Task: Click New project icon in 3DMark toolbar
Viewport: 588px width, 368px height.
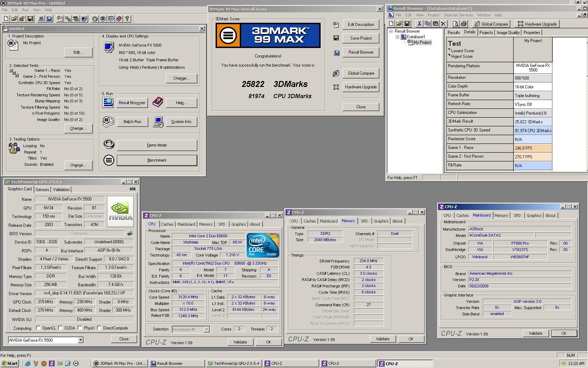Action: point(6,19)
